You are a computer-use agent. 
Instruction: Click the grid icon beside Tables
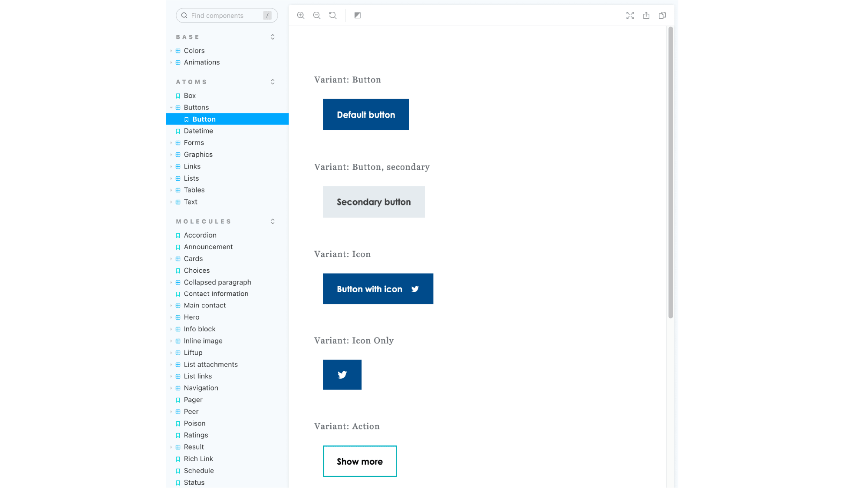click(178, 190)
